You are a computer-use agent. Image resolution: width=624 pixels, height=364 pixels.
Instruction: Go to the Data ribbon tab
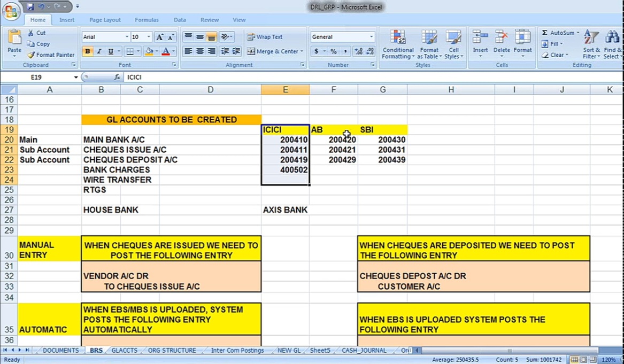pos(180,20)
